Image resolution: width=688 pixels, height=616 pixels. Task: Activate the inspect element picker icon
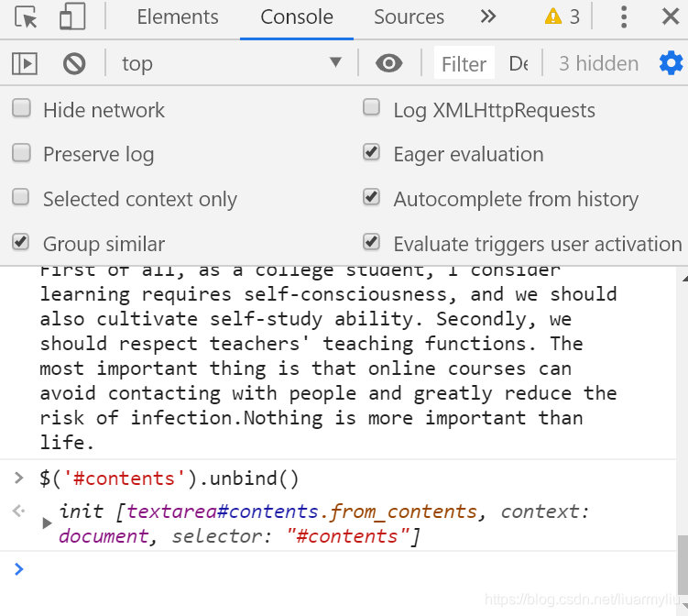click(x=26, y=17)
